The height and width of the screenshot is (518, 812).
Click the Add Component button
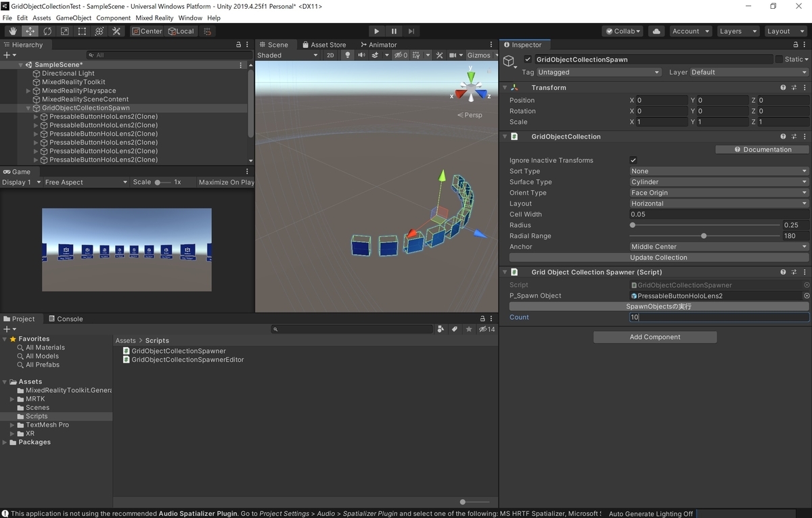click(654, 337)
